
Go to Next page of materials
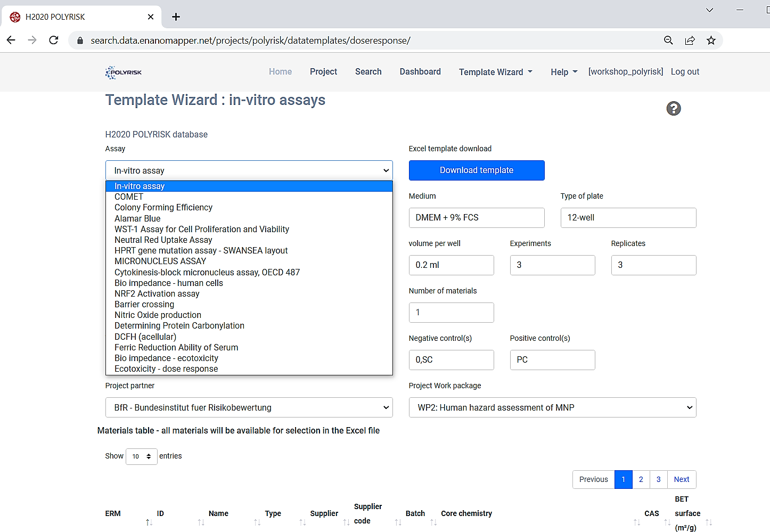coord(681,479)
